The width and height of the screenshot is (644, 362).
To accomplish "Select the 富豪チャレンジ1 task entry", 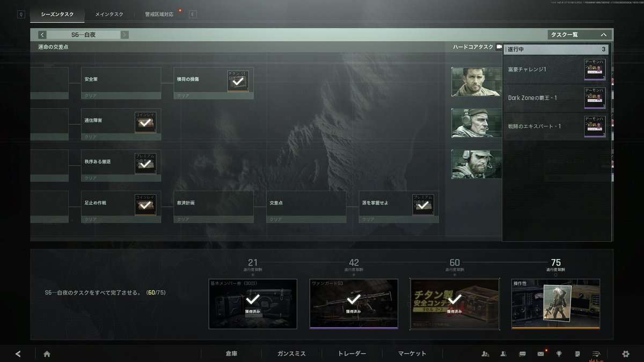I will tap(556, 70).
